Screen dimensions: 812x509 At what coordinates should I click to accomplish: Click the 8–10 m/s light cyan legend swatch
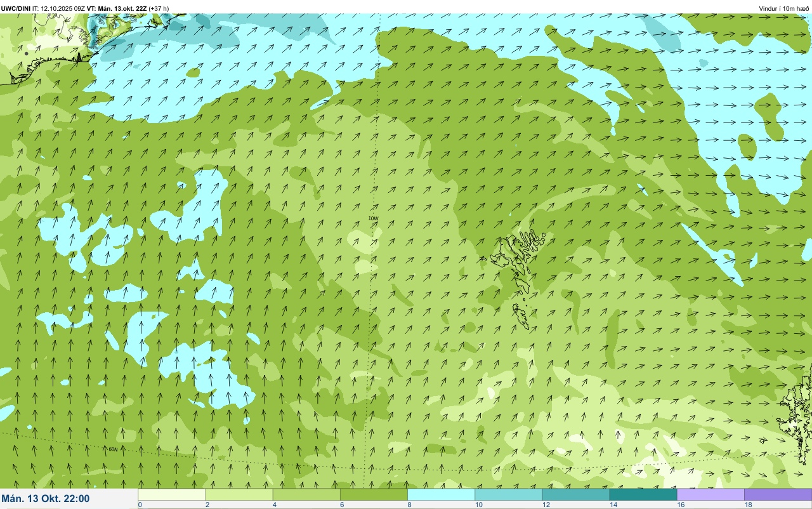point(441,494)
